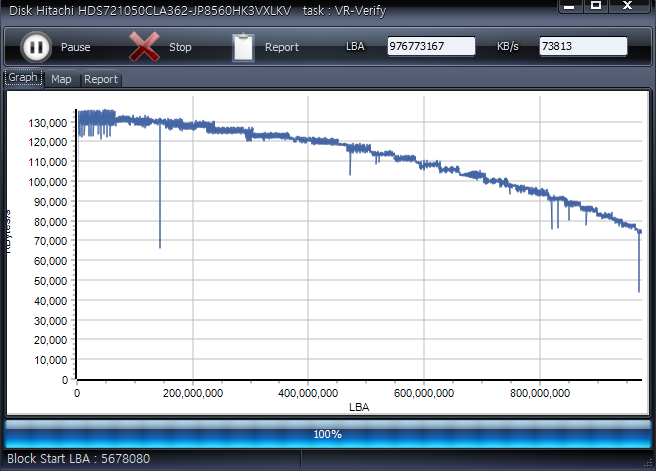The height and width of the screenshot is (471, 656).
Task: Click the 130,000 y-axis label
Action: click(48, 123)
